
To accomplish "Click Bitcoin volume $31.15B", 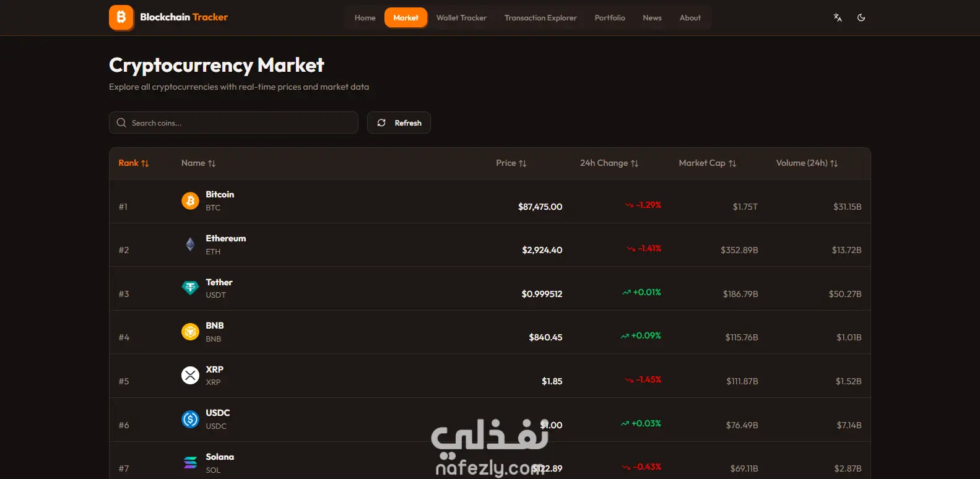I will 848,207.
